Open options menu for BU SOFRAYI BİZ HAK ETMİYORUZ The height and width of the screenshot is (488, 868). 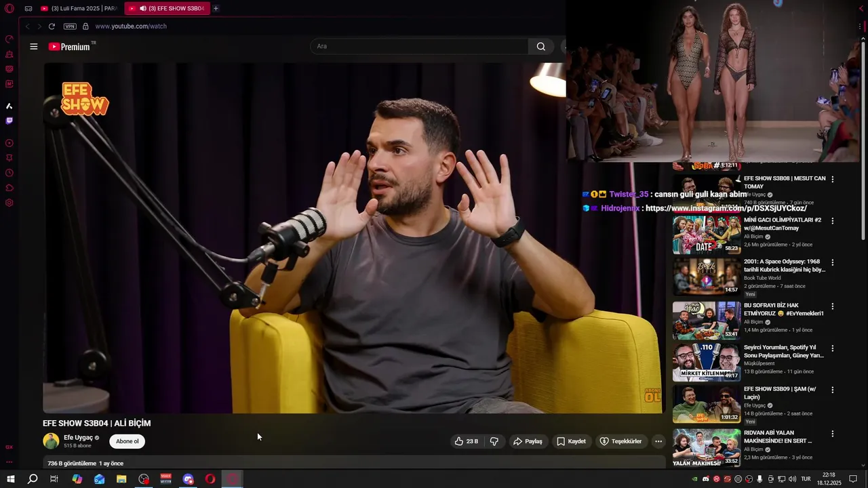pyautogui.click(x=833, y=306)
